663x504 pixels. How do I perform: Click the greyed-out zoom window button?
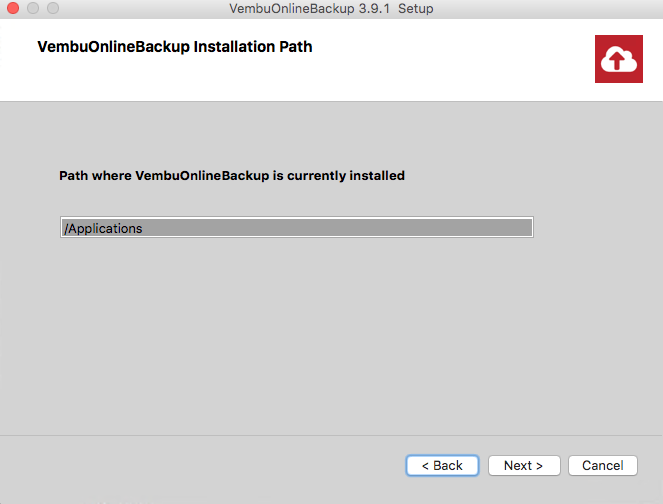tap(53, 8)
